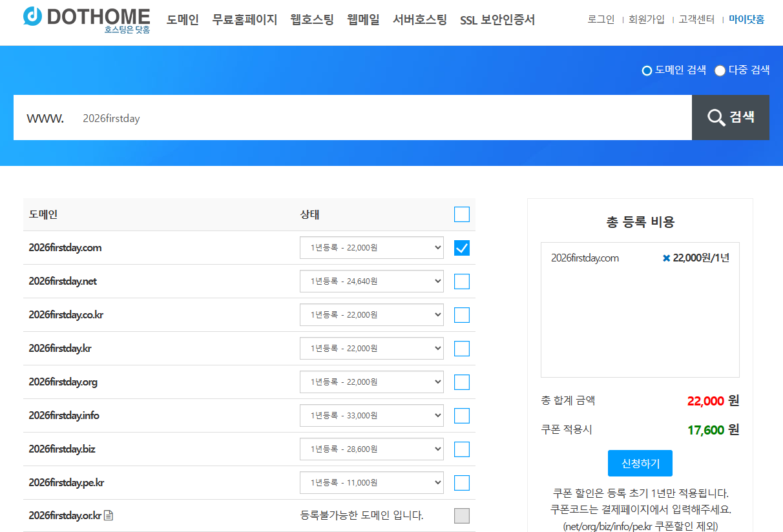Expand the 2026firstday.biz registration dropdown
This screenshot has width=783, height=532.
point(371,448)
